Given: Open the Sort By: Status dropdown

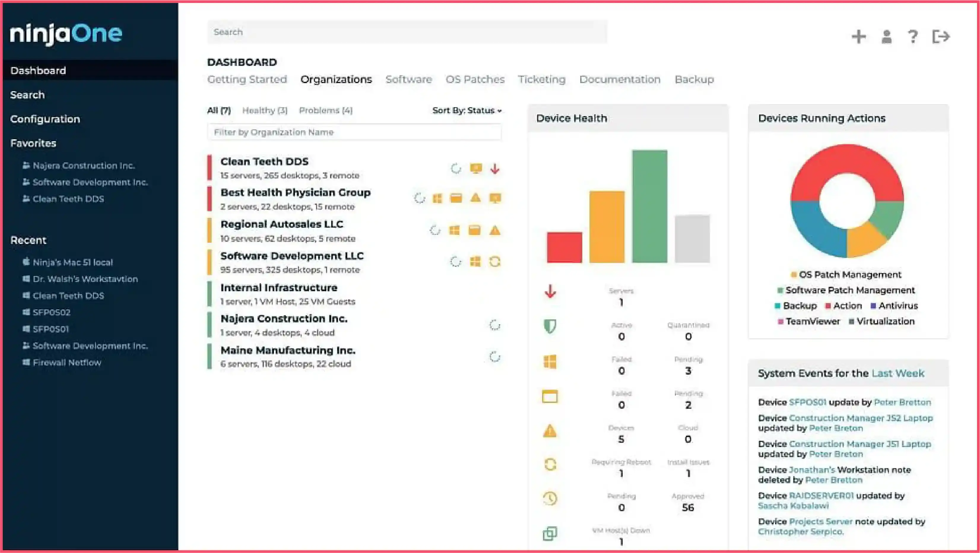Looking at the screenshot, I should pyautogui.click(x=467, y=110).
